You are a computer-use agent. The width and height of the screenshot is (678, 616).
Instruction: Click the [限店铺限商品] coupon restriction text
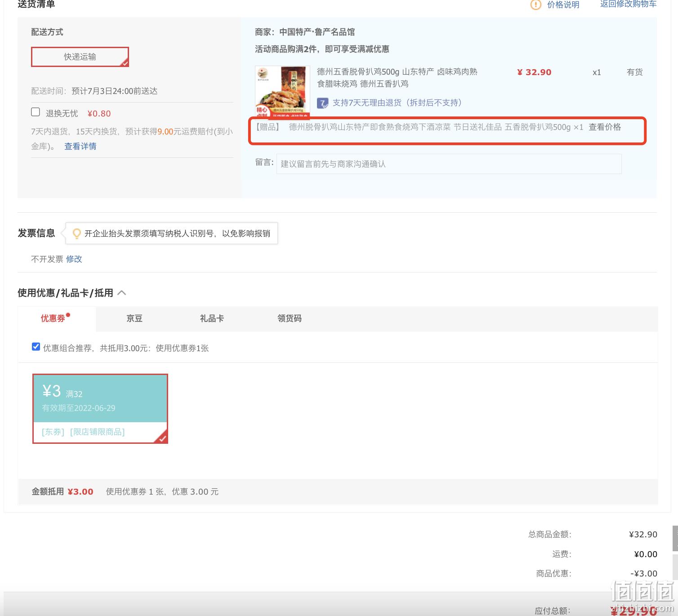98,432
